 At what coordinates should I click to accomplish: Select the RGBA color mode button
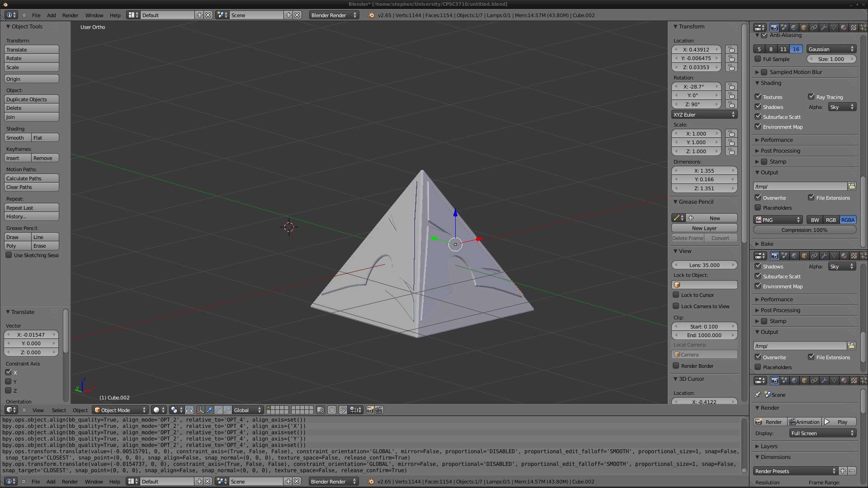[x=848, y=220]
